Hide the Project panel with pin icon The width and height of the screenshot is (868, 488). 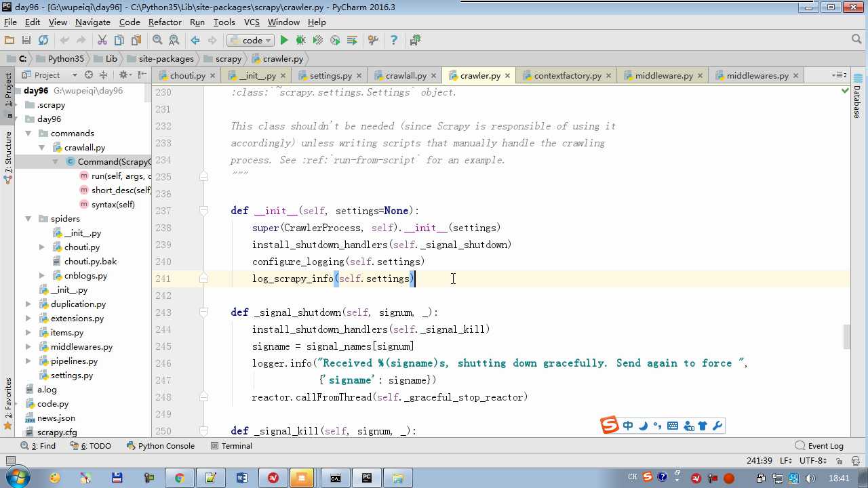coord(142,75)
